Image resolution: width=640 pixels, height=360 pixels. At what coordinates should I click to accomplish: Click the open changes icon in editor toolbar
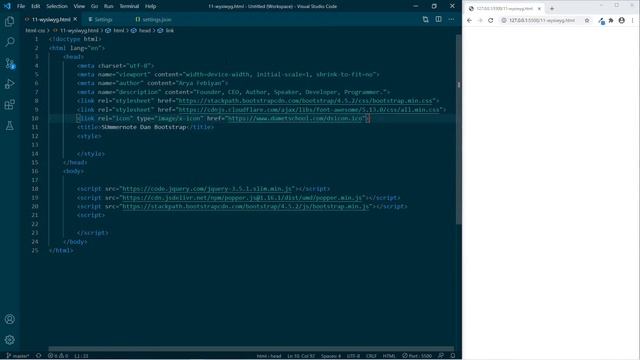(425, 19)
